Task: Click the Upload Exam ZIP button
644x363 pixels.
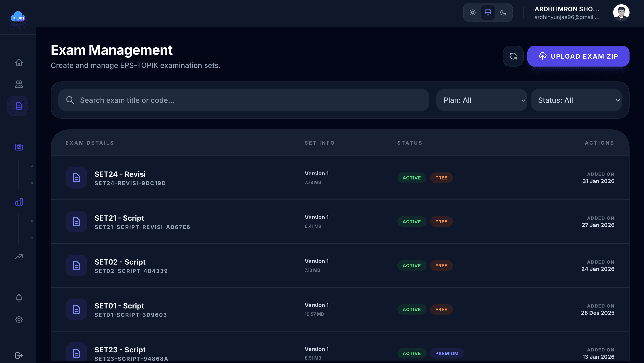Action: coord(578,56)
